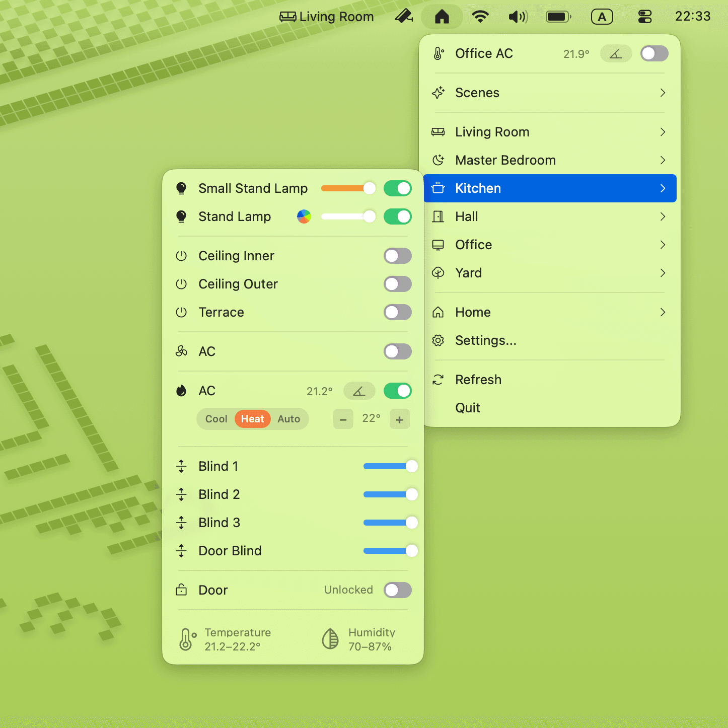The image size is (728, 728).
Task: Click Refresh to reload devices
Action: [x=478, y=380]
